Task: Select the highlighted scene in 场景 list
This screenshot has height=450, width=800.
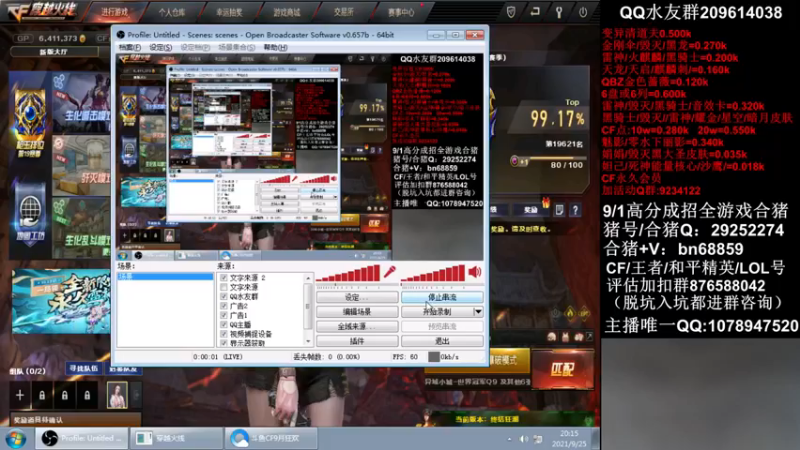Action: pos(165,277)
